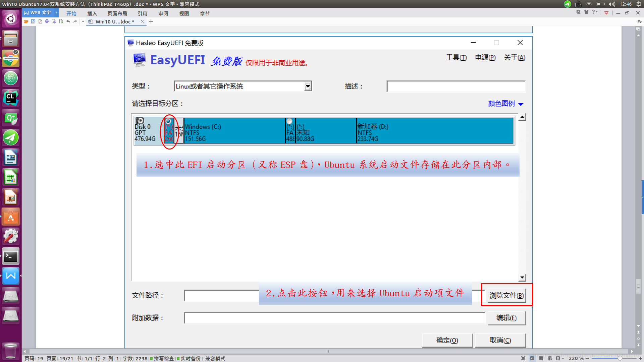
Task: Open System Settings wrench-gear in launcher
Action: [11, 237]
